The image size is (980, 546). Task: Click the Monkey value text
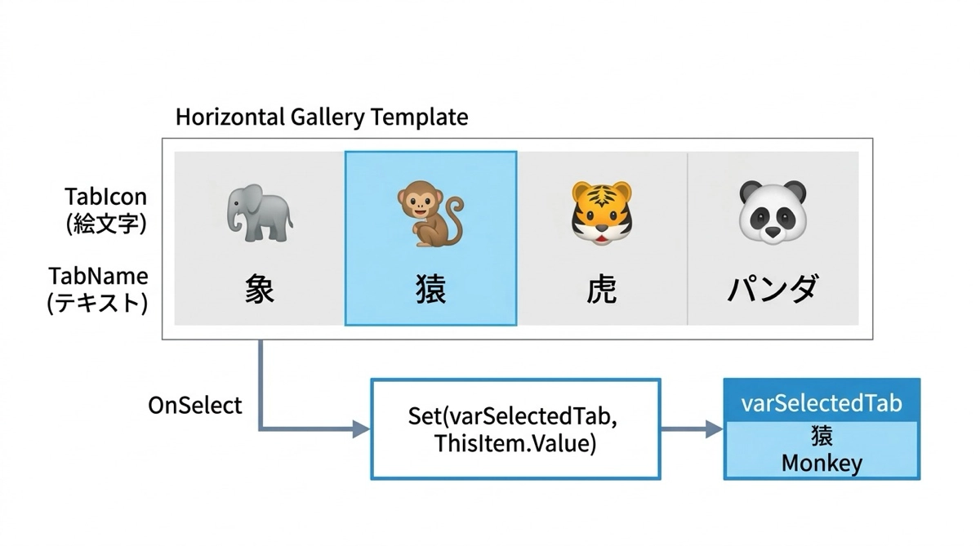(822, 463)
